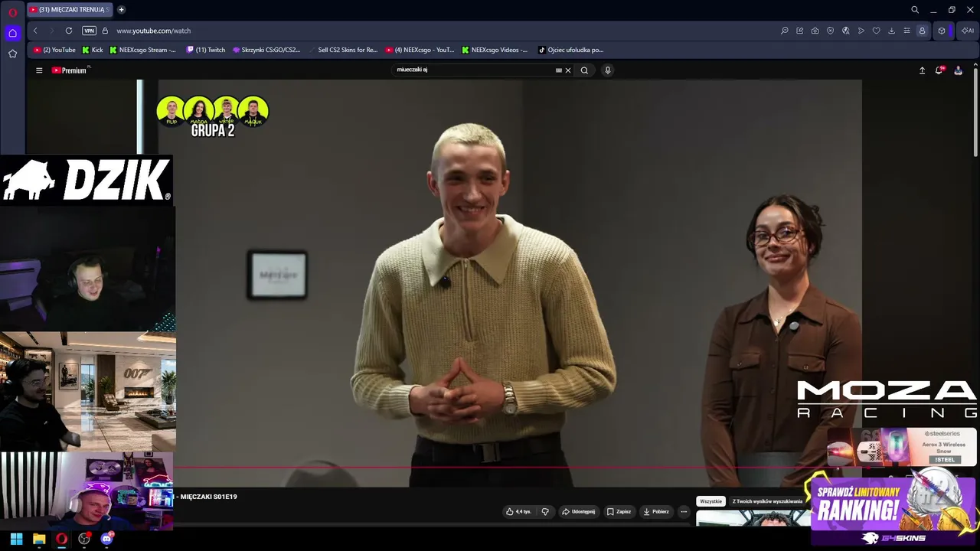Open NEEXcsgo Stream bookmark
The width and height of the screenshot is (980, 551).
coord(143,50)
